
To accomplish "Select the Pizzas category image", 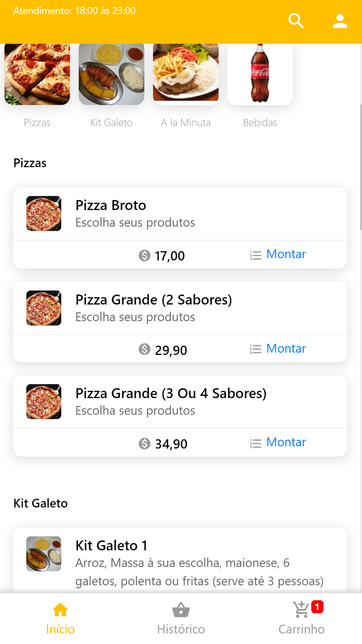I will [37, 74].
